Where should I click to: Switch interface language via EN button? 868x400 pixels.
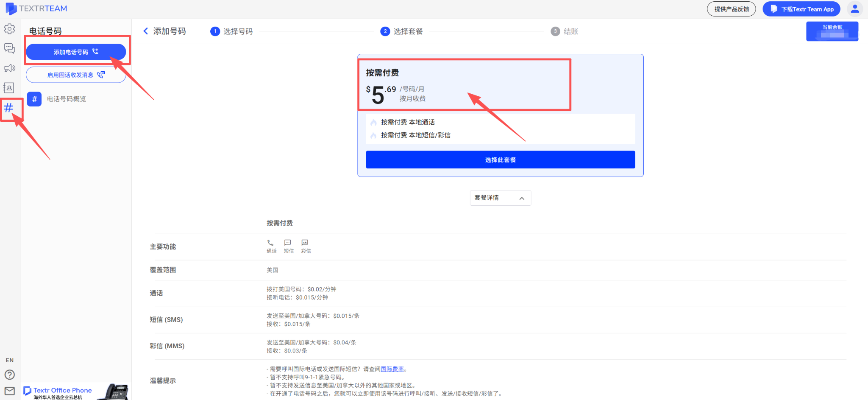[x=9, y=360]
